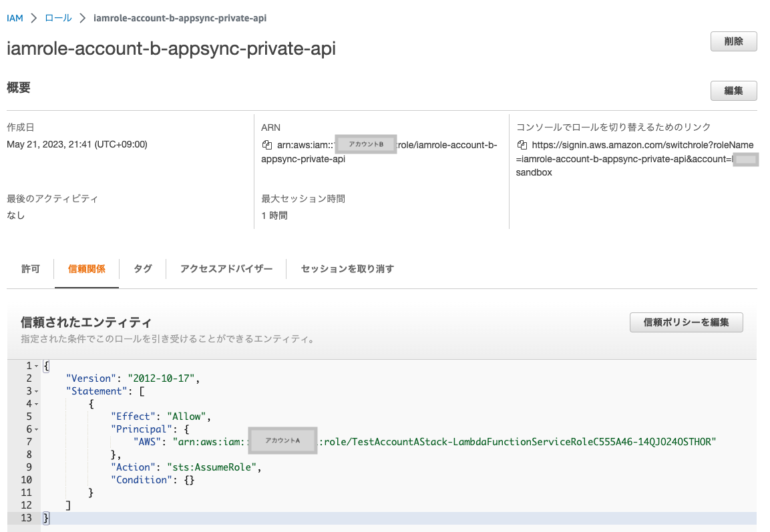Viewport: 770px width, 532px height.
Task: Click the 編集 button in the summary section
Action: (733, 91)
